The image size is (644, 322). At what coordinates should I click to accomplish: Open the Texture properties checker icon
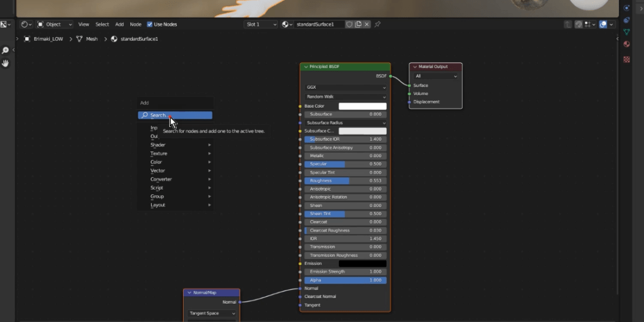point(626,60)
